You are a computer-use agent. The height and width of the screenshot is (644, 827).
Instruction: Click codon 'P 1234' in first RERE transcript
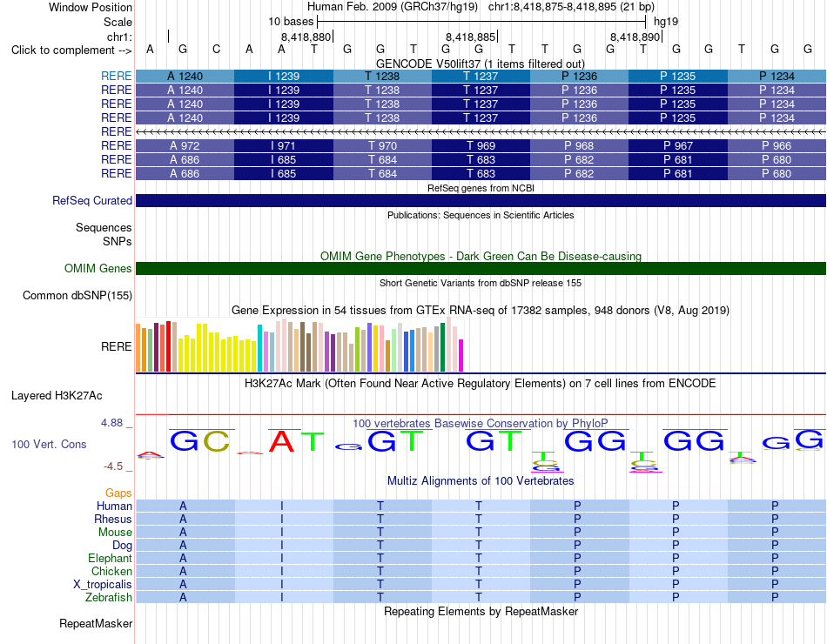tap(777, 77)
